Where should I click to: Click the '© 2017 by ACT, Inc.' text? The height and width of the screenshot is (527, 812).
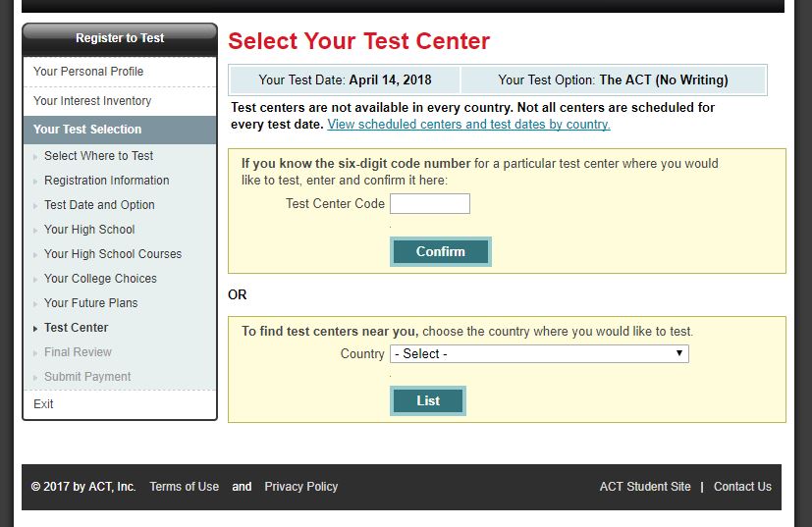83,487
